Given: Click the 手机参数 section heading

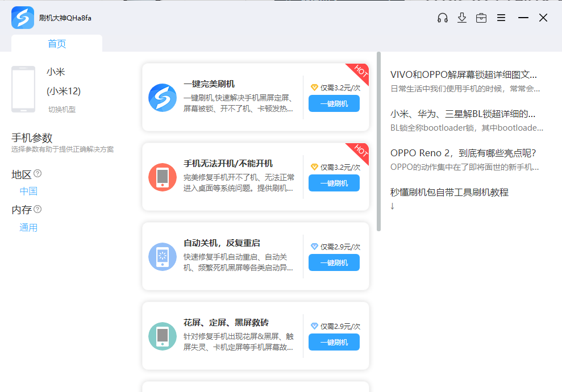Looking at the screenshot, I should pos(32,137).
